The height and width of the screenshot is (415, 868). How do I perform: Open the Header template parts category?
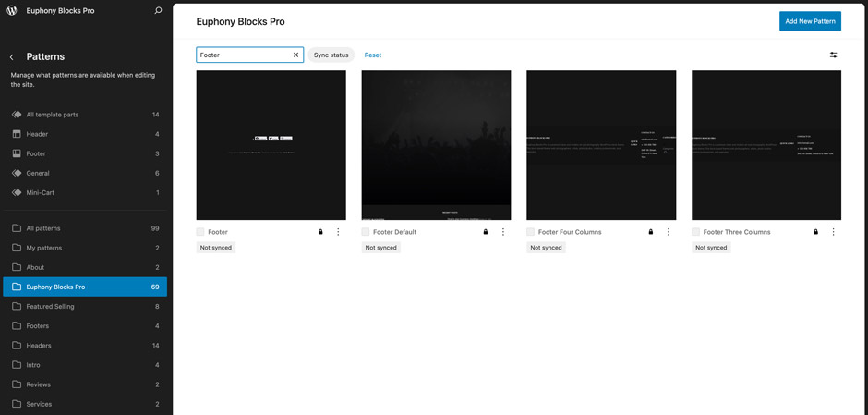point(38,134)
